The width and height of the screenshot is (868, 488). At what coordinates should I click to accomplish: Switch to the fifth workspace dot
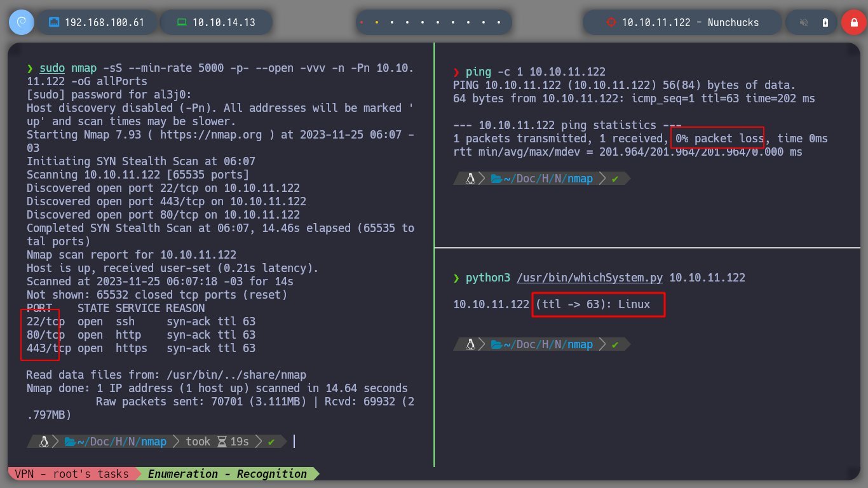[x=423, y=22]
